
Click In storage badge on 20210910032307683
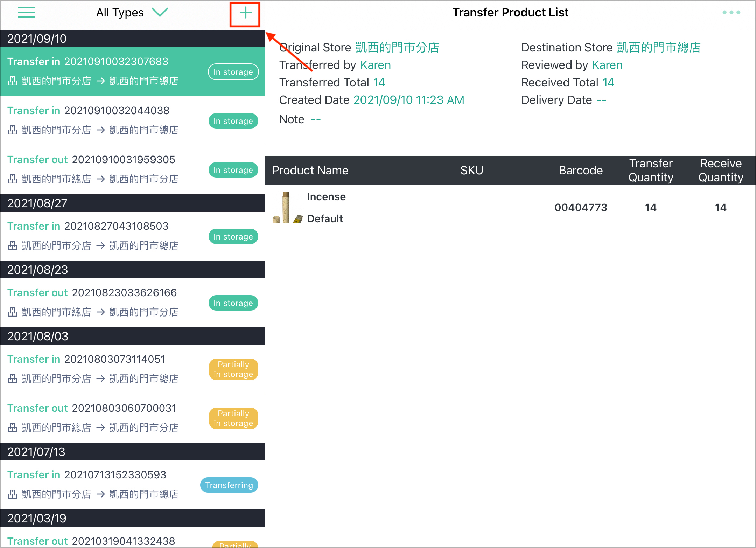coord(233,72)
